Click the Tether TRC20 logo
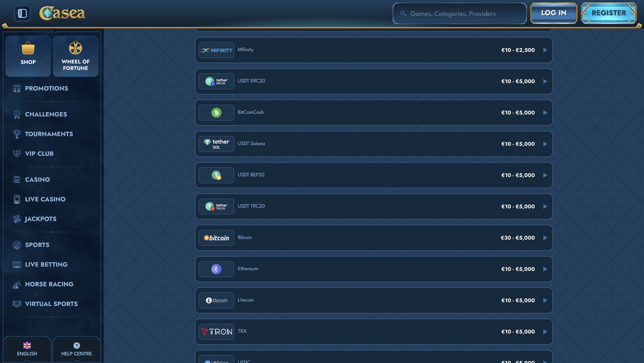This screenshot has height=363, width=644. coord(216,206)
